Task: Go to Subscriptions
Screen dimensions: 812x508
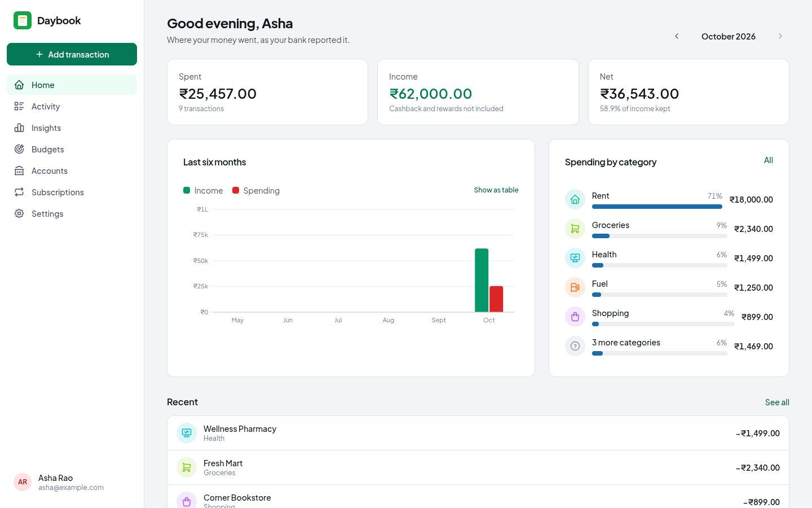Action: [72, 192]
